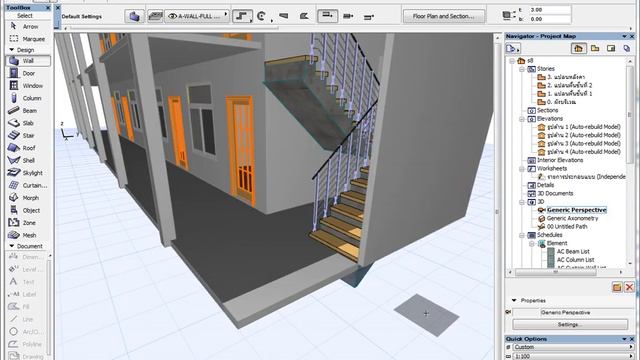The image size is (640, 360).
Task: Select curved wall geometry method
Action: click(x=263, y=16)
